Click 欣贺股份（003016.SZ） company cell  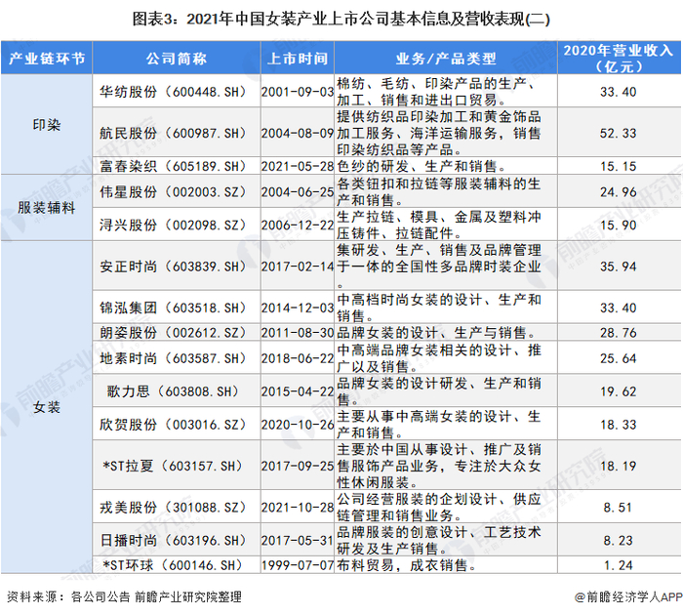click(x=176, y=425)
